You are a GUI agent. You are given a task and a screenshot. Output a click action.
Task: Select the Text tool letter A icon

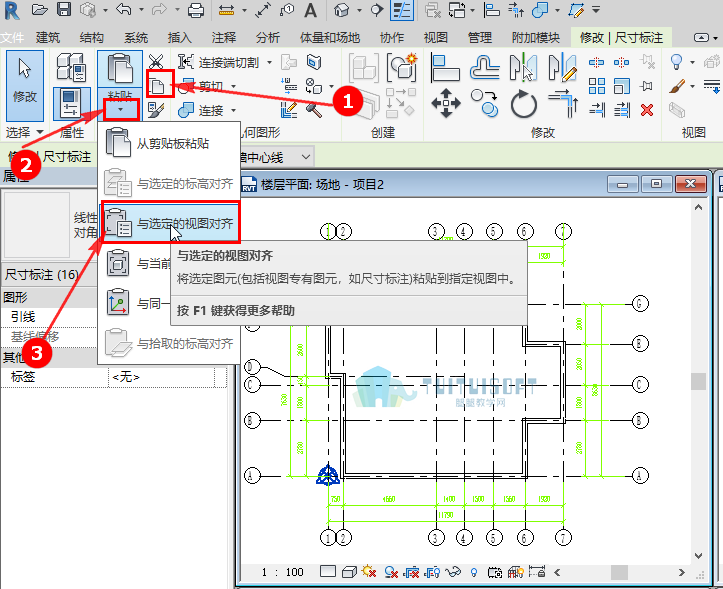[x=310, y=10]
